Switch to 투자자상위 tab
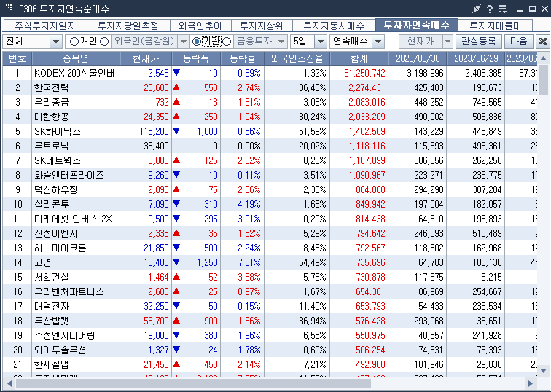The height and width of the screenshot is (392, 551). point(262,26)
